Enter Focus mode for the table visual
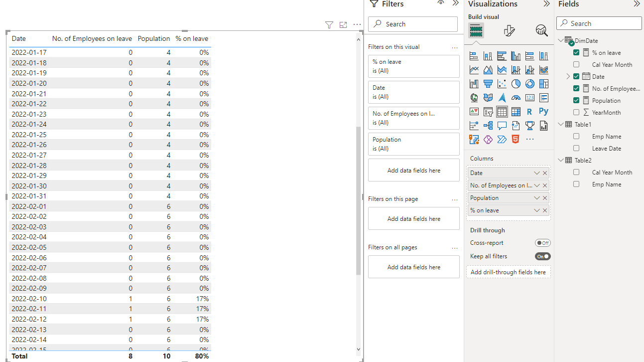 coord(343,24)
